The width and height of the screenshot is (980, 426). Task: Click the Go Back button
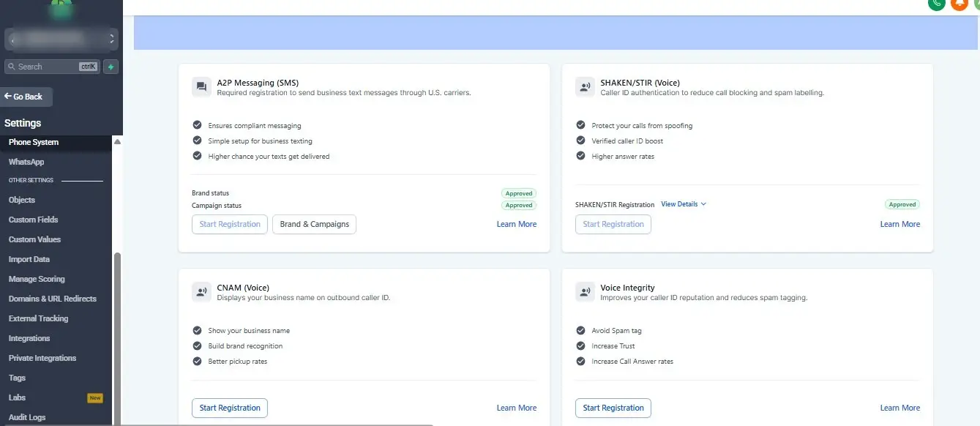(x=26, y=97)
